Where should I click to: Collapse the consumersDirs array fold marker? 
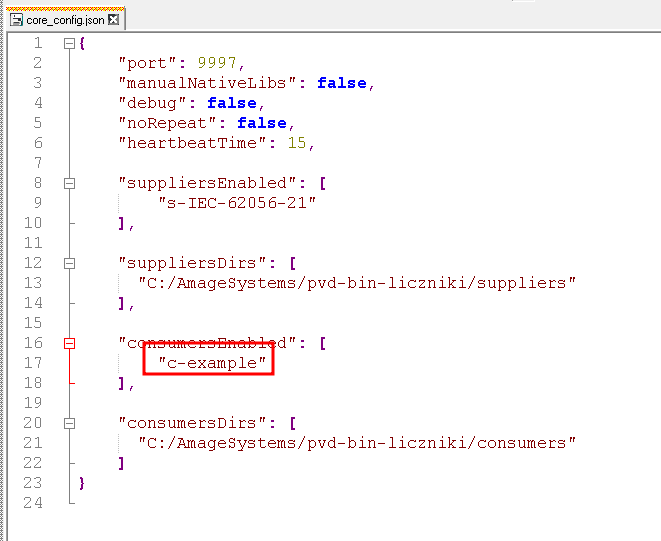(x=69, y=423)
